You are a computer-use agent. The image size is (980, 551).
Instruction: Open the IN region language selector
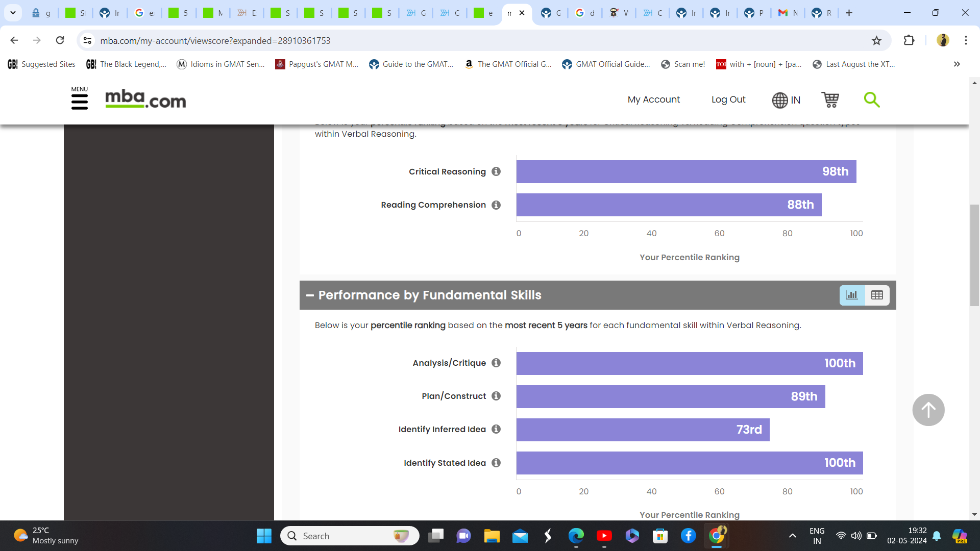pyautogui.click(x=786, y=100)
